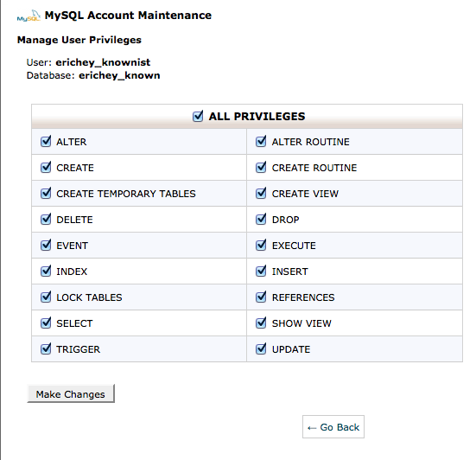The image size is (476, 460).
Task: Click the MySQL dolphin logo icon
Action: point(29,16)
